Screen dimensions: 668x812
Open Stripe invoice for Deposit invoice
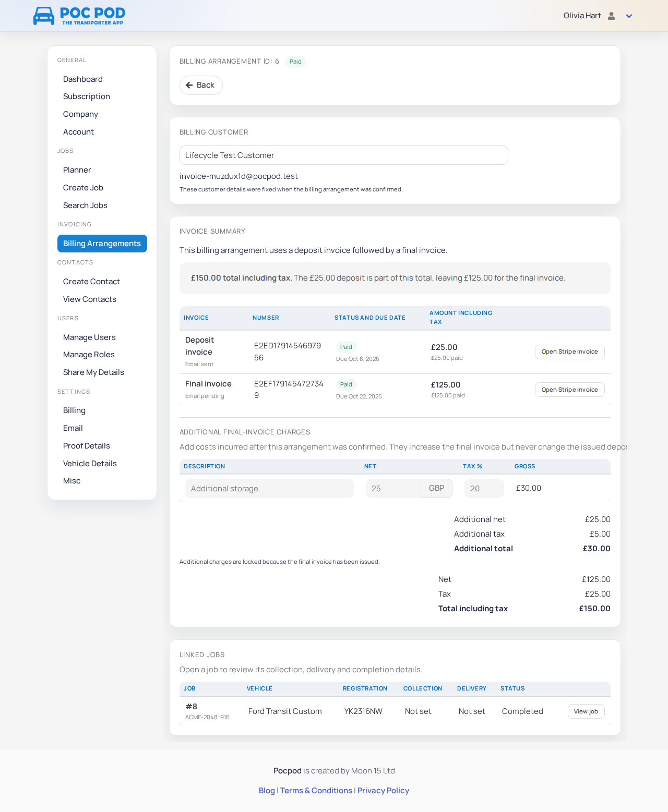pyautogui.click(x=569, y=352)
